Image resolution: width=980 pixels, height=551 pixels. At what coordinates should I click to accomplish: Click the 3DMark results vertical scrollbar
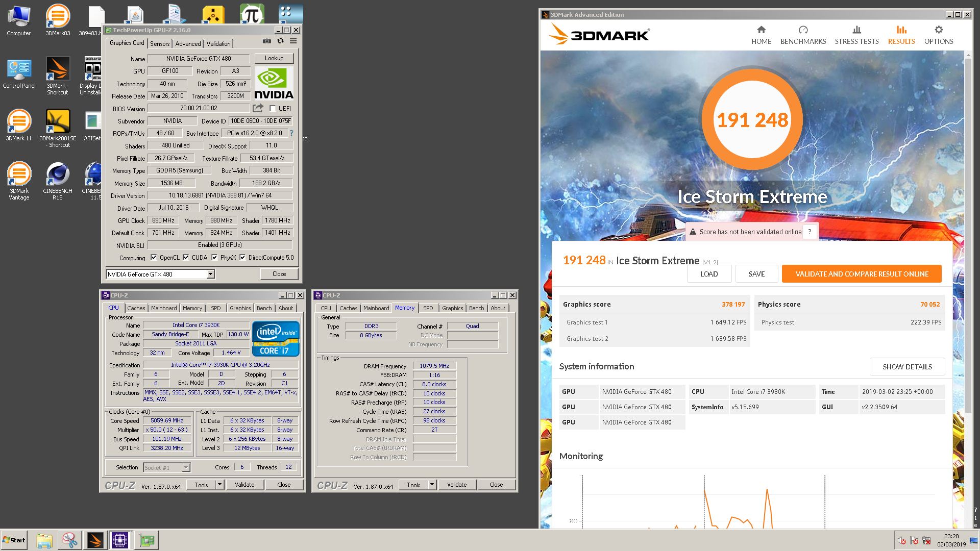pos(968,234)
